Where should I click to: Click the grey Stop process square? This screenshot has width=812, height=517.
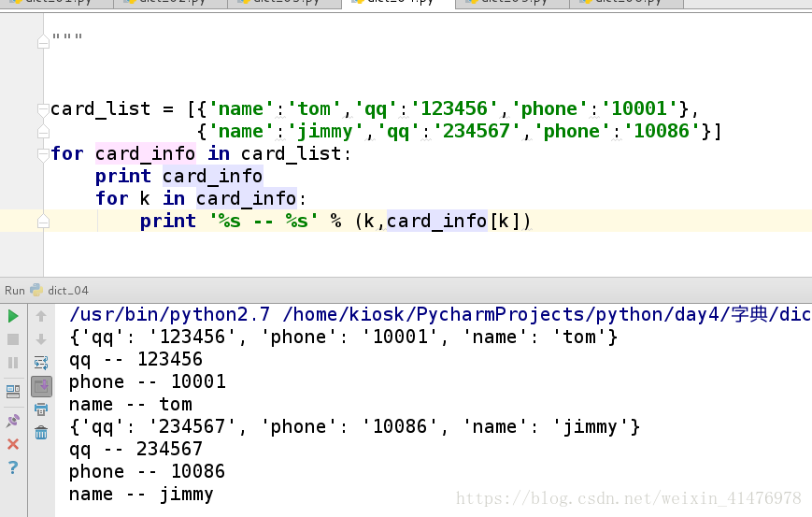[x=13, y=339]
